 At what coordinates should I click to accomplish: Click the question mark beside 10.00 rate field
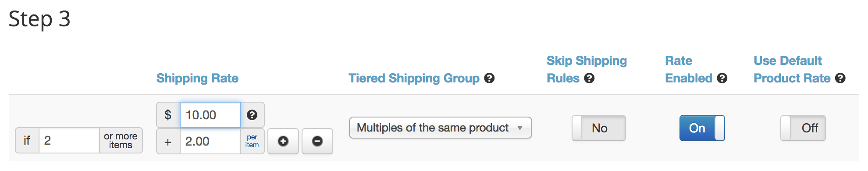click(252, 115)
